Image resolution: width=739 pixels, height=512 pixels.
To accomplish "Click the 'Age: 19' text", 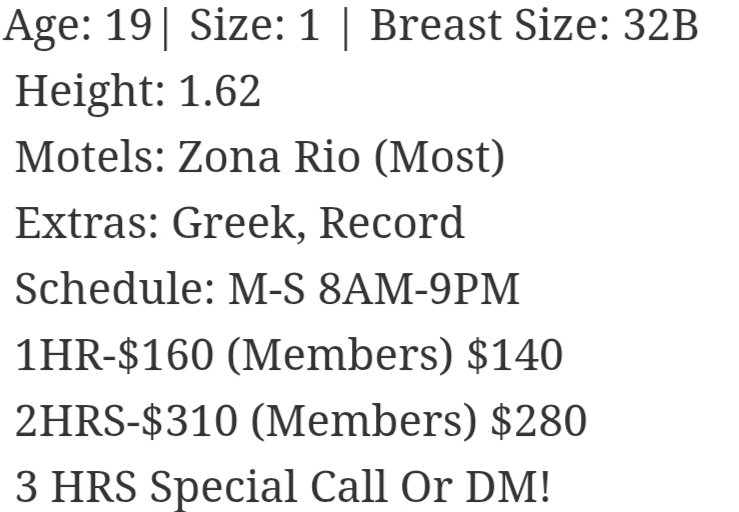I will click(x=77, y=27).
